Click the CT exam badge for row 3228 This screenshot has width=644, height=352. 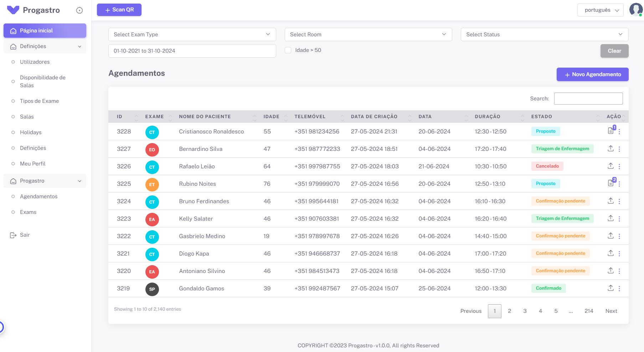(152, 132)
